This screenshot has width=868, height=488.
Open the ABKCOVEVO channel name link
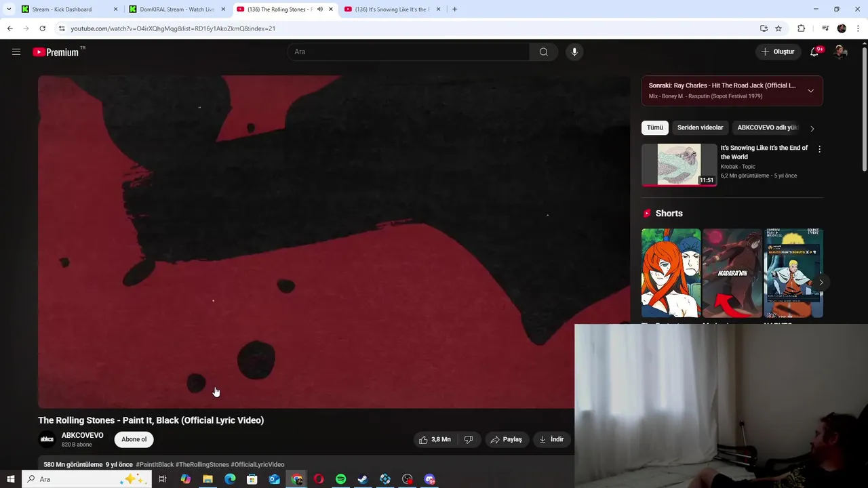[83, 435]
